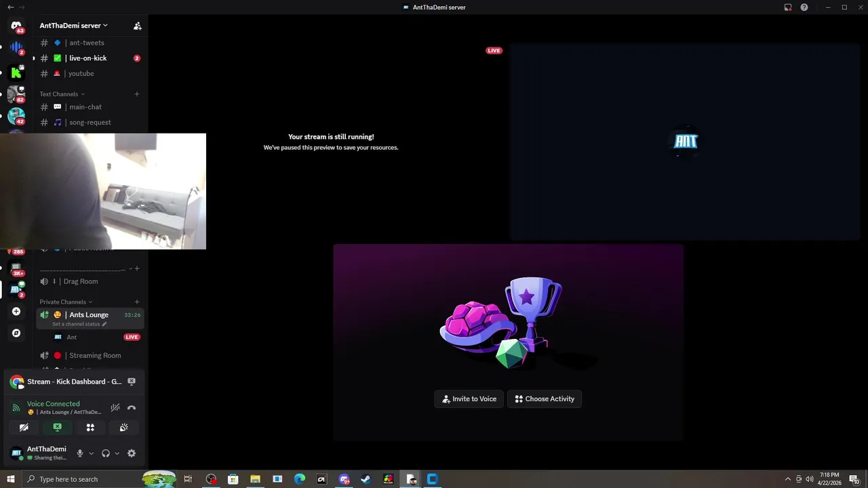This screenshot has height=488, width=868.
Task: Click the paused stream preview message
Action: click(331, 142)
